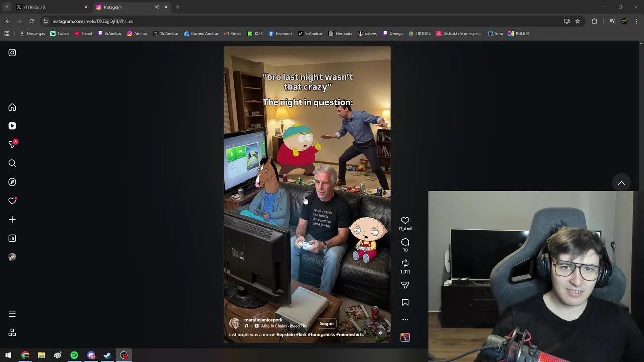
Task: Open profile avatar in Instagram sidebar
Action: (x=12, y=257)
